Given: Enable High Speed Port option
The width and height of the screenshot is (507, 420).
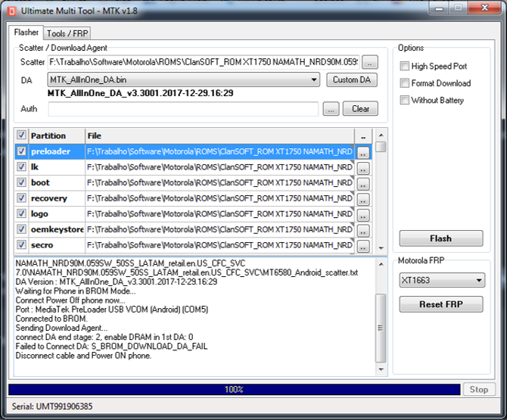Looking at the screenshot, I should (405, 66).
